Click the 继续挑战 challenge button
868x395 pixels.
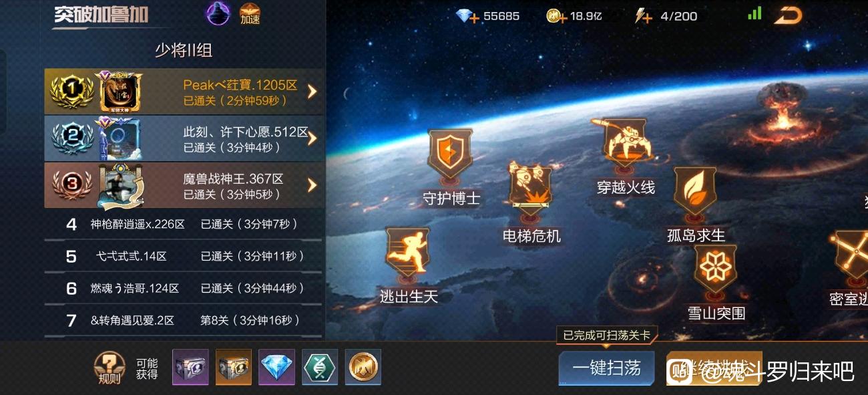[714, 368]
